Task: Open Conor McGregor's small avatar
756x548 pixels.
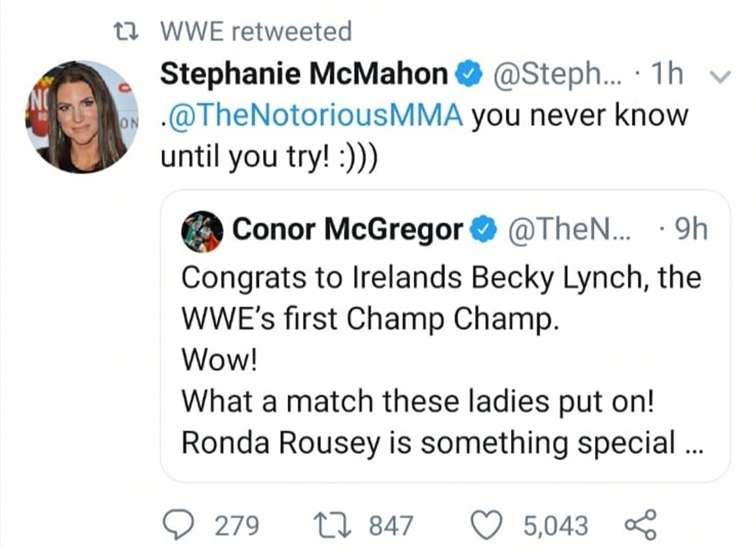Action: [202, 232]
